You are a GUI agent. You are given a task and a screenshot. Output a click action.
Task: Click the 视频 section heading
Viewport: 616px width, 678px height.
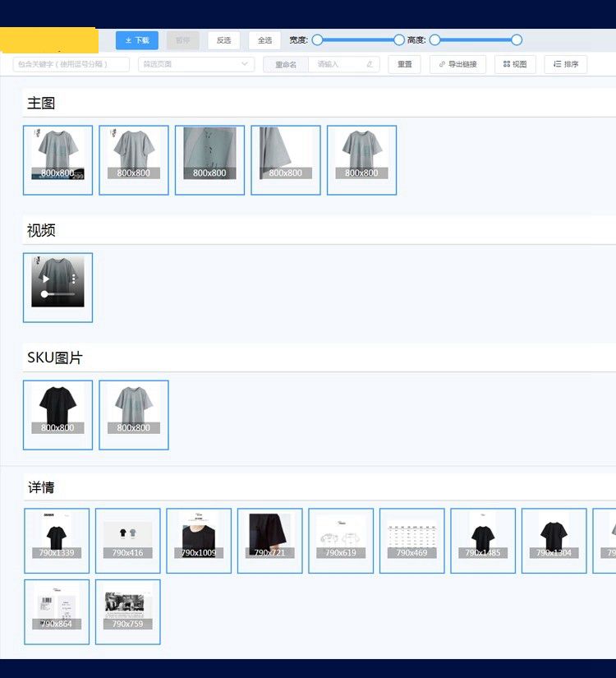[x=41, y=230]
